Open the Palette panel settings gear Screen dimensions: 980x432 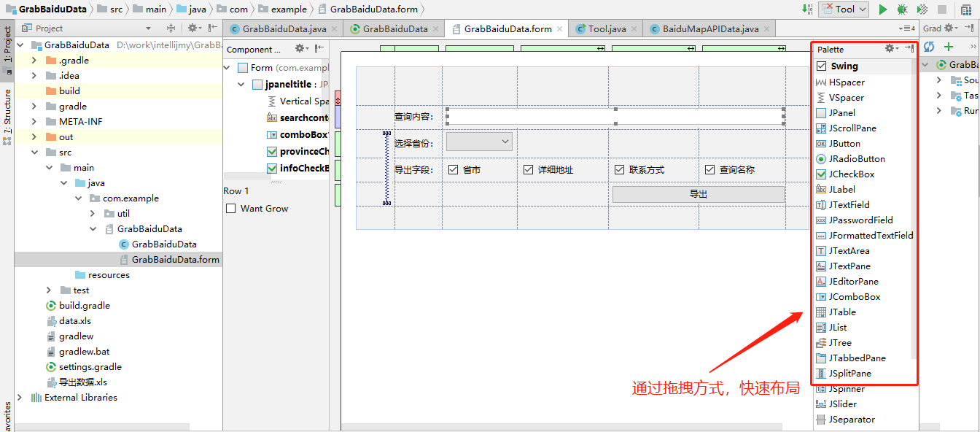click(890, 48)
